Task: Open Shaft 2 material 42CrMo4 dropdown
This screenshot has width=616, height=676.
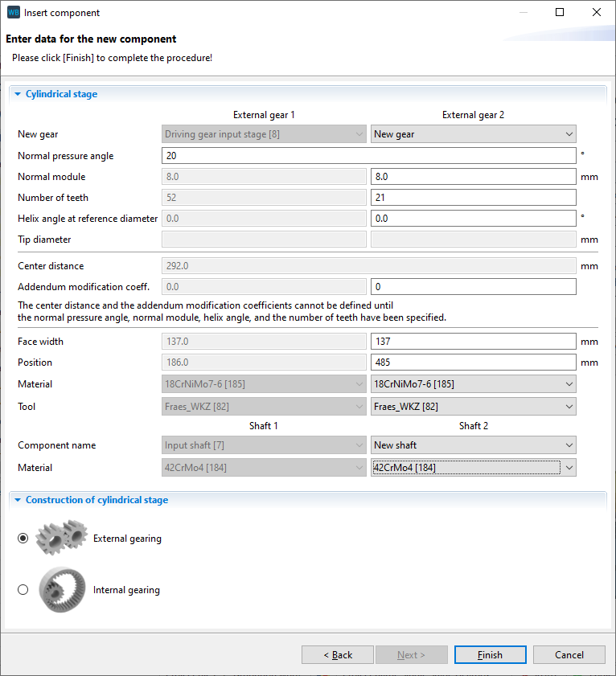Action: tap(473, 468)
